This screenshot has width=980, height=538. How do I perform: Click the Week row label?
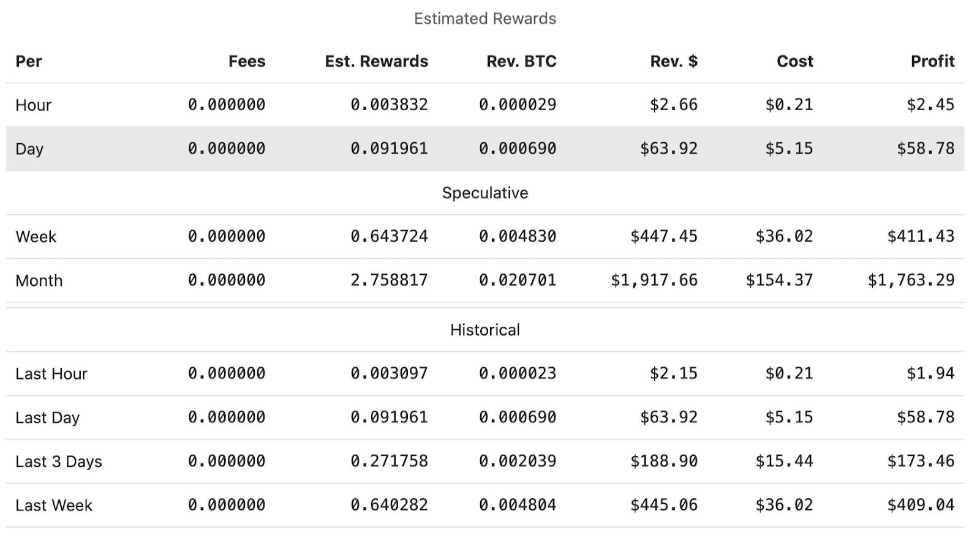pyautogui.click(x=36, y=237)
